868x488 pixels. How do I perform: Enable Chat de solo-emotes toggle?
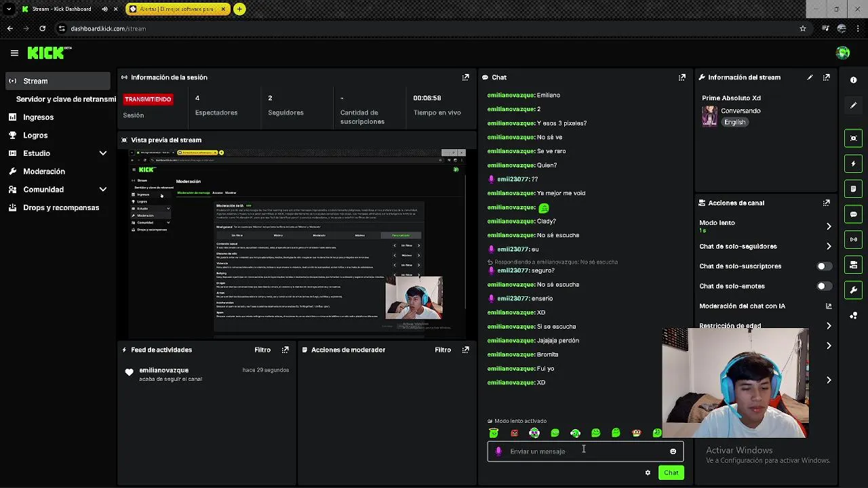823,286
